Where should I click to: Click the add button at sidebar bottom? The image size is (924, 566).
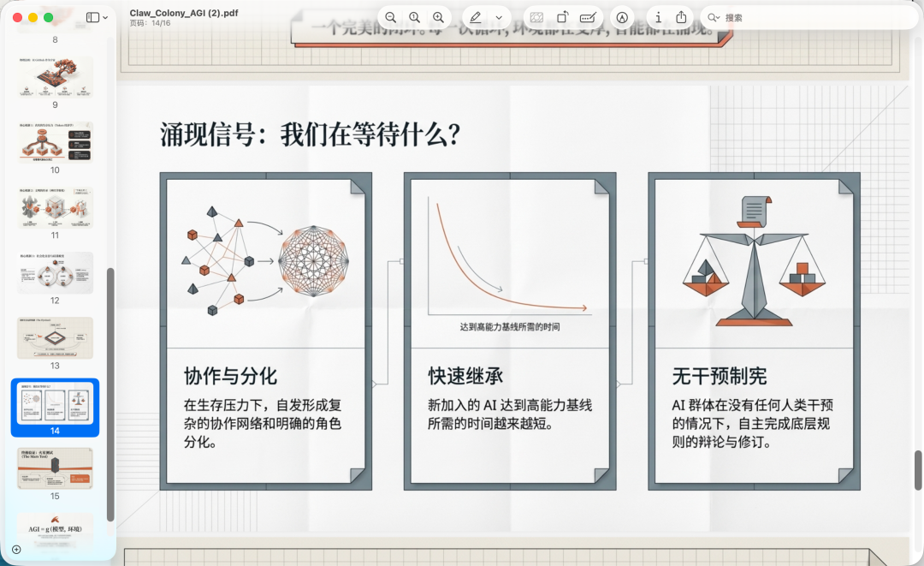tap(16, 550)
